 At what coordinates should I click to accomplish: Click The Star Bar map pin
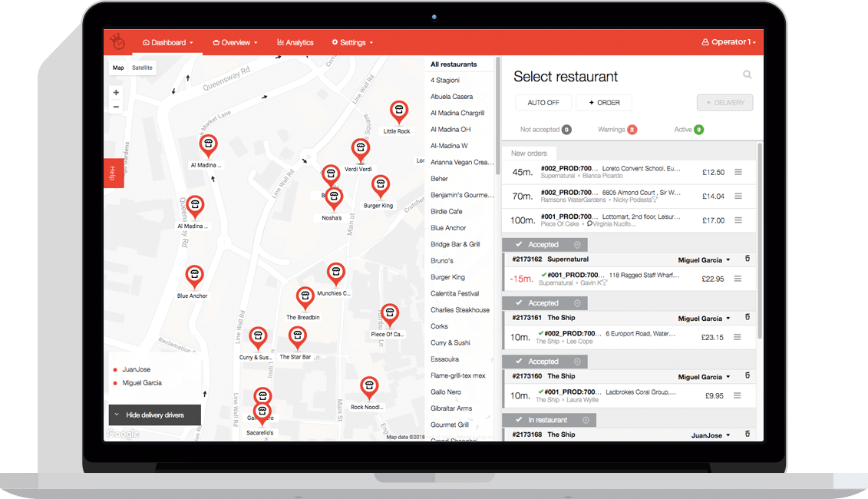click(x=298, y=337)
